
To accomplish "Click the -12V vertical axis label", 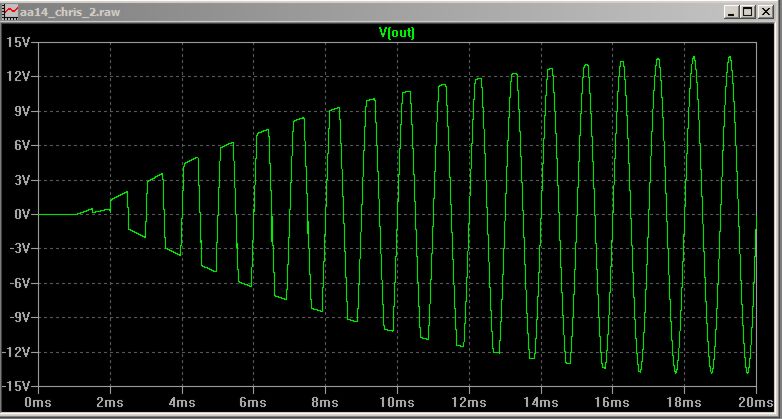I will click(16, 352).
